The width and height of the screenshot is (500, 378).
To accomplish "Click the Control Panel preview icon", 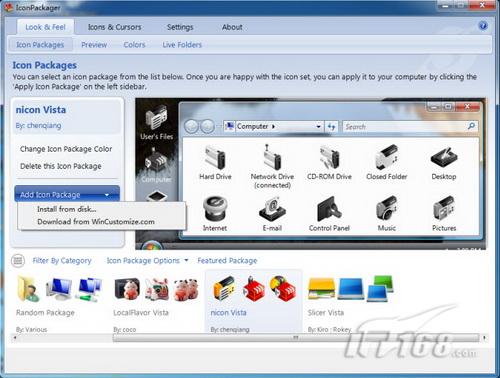I will coord(329,209).
